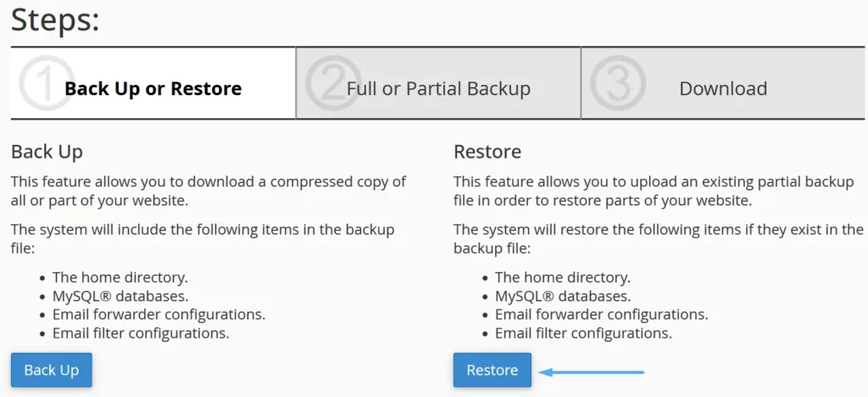868x397 pixels.
Task: Click the blue arrow pointing at Restore
Action: click(593, 371)
